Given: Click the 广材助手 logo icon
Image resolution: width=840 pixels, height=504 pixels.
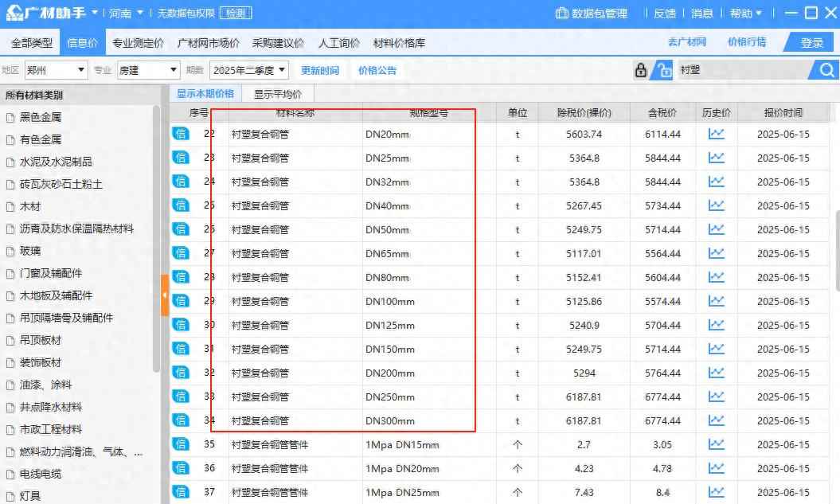Looking at the screenshot, I should click(14, 12).
